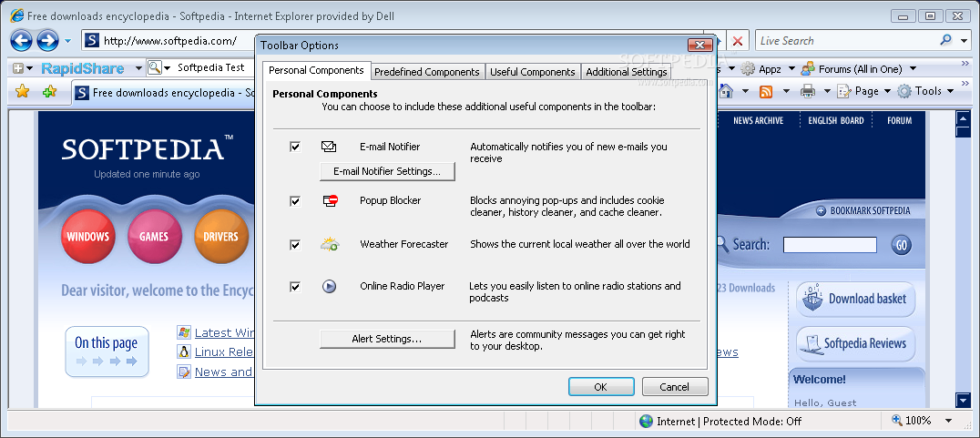Click the RSS feeds icon

tap(766, 92)
